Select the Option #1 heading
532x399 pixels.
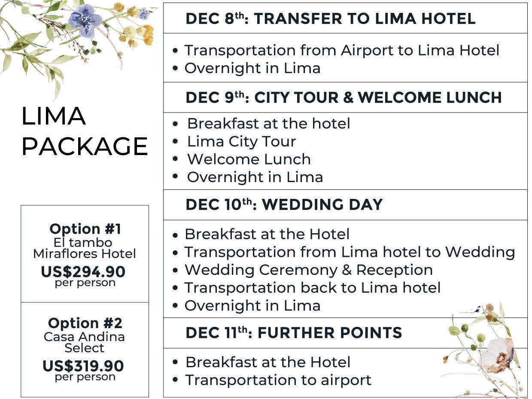click(85, 228)
